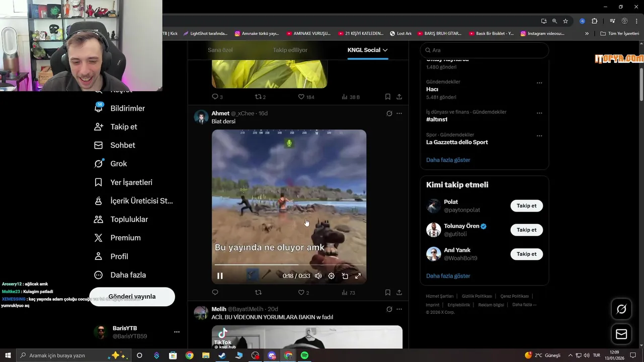Click Daha fazla göster under trends
This screenshot has height=362, width=644.
448,160
